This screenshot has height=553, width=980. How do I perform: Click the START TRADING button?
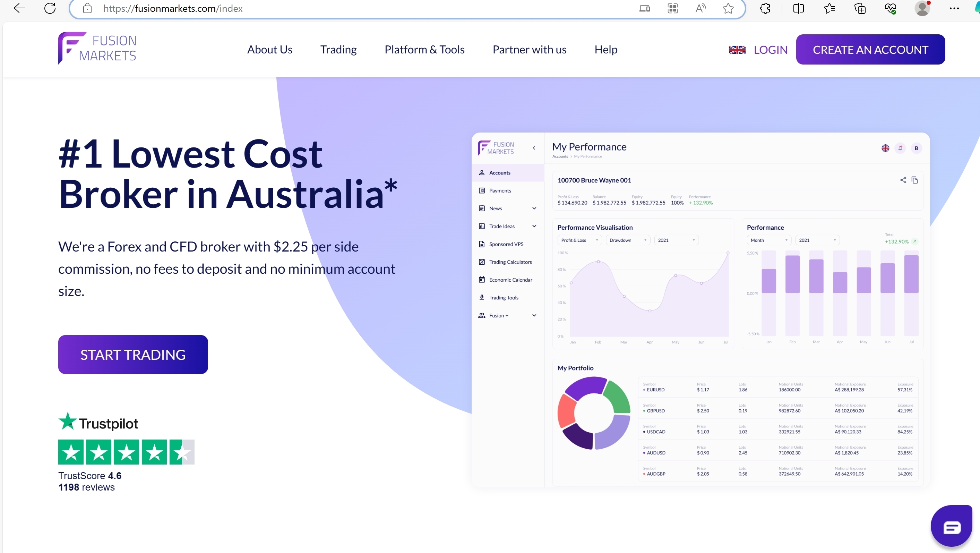coord(132,354)
